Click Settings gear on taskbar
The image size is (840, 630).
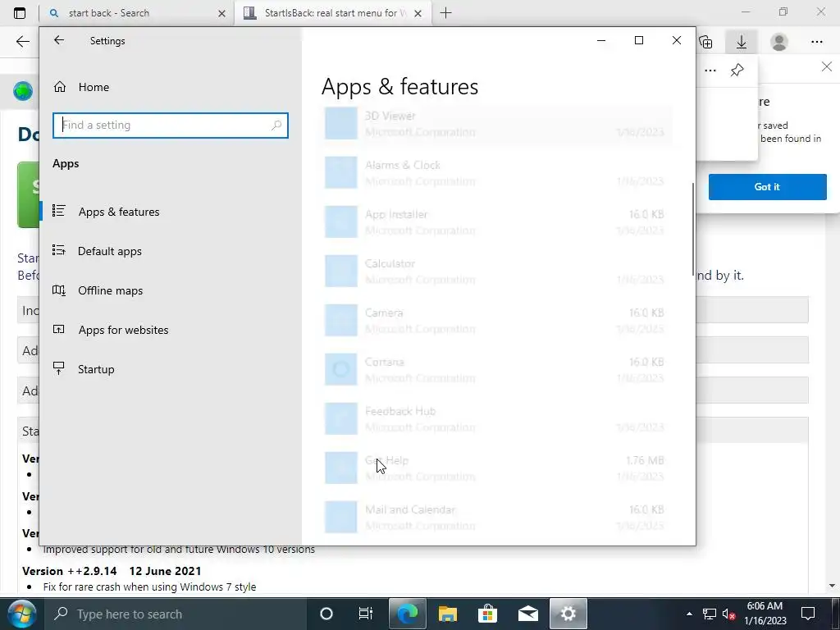pos(568,614)
